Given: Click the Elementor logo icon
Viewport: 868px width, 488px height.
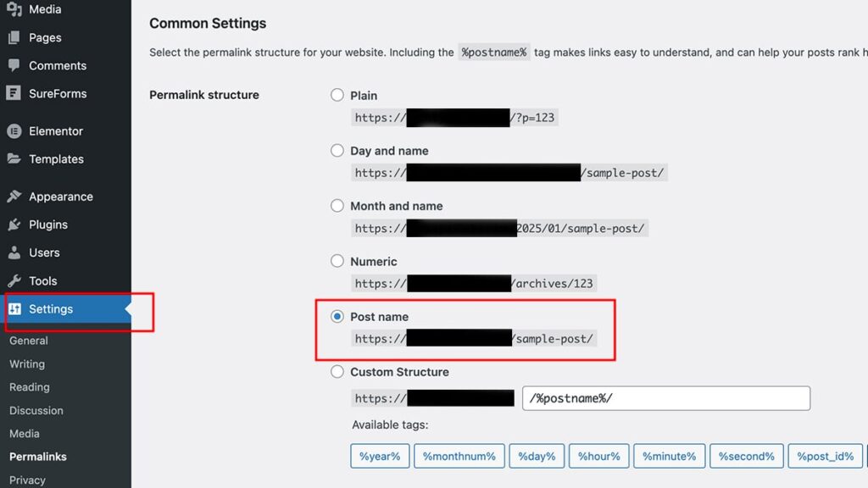Looking at the screenshot, I should tap(14, 131).
